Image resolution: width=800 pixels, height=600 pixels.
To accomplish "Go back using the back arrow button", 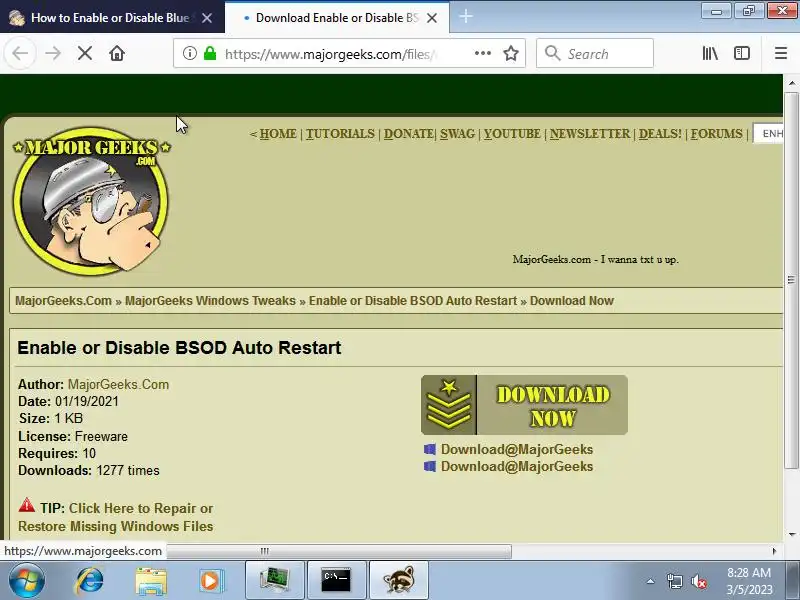I will tap(20, 53).
